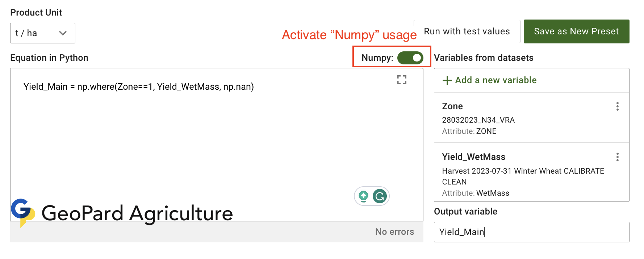This screenshot has height=259, width=644.
Task: Expand the equation editor to fullscreen
Action: 402,80
